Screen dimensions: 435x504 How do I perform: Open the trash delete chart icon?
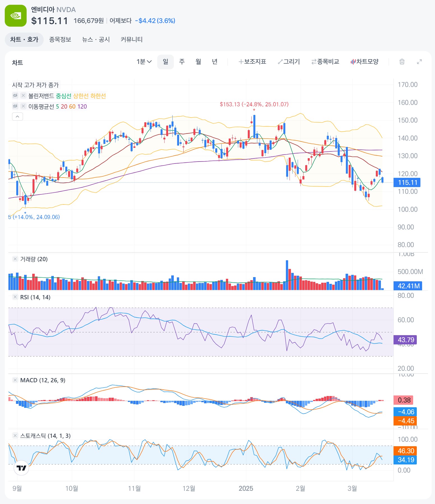pyautogui.click(x=402, y=62)
